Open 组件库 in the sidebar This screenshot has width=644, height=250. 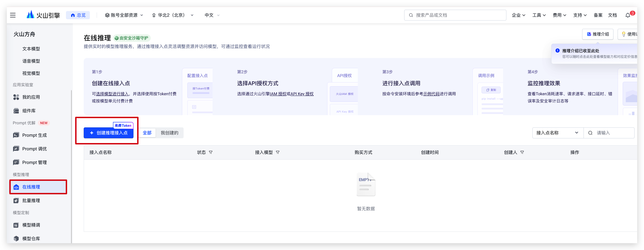coord(29,111)
